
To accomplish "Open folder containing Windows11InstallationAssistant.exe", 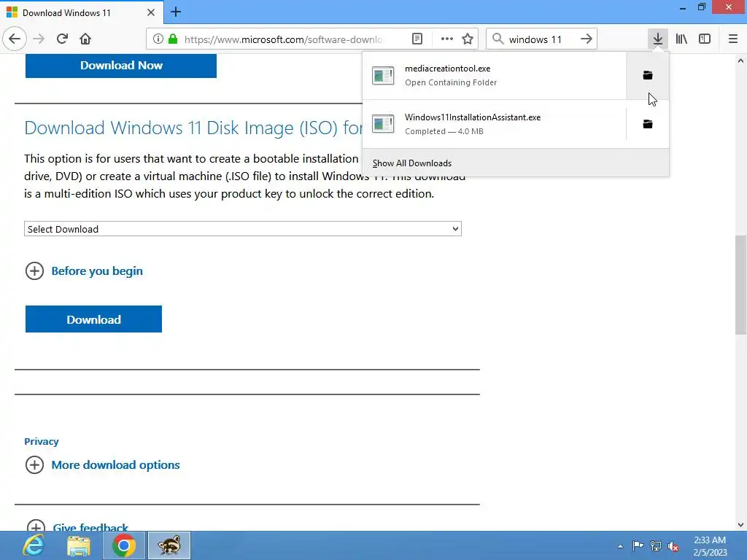I will pyautogui.click(x=648, y=124).
